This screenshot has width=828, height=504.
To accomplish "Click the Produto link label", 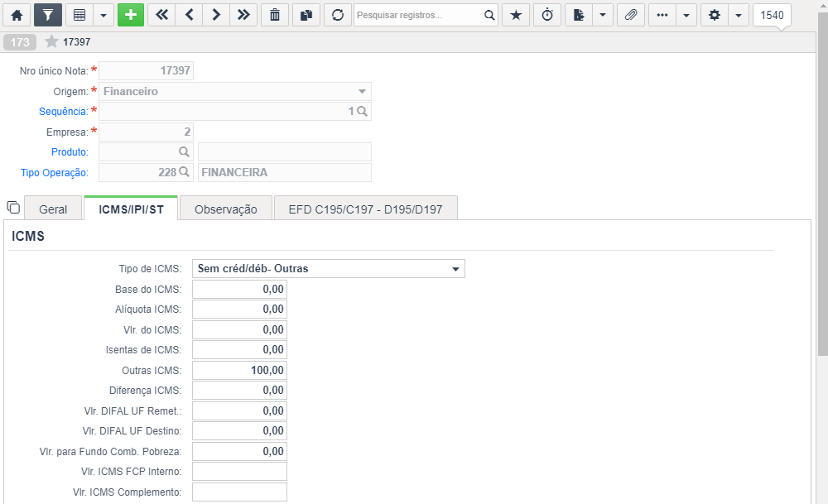I will tap(70, 152).
